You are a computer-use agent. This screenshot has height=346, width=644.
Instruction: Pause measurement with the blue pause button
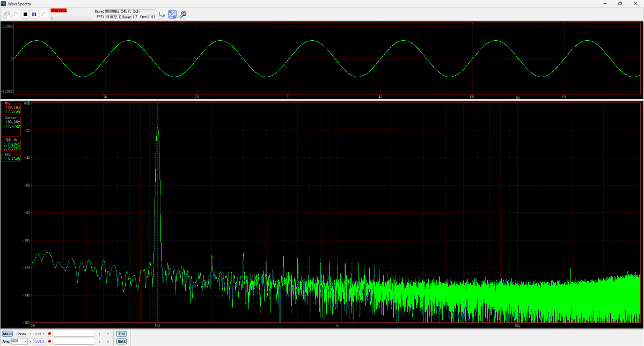(34, 14)
